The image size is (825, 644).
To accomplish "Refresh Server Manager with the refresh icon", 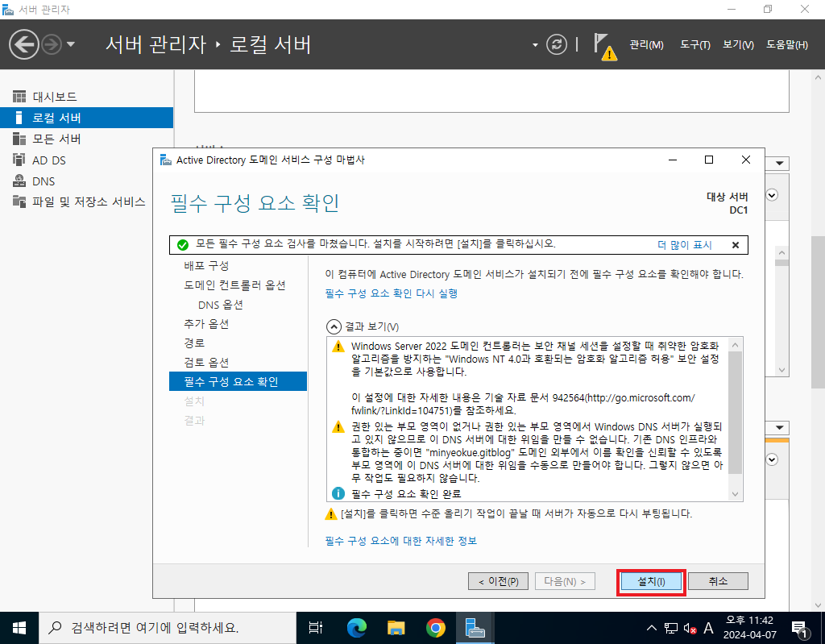I will 556,44.
